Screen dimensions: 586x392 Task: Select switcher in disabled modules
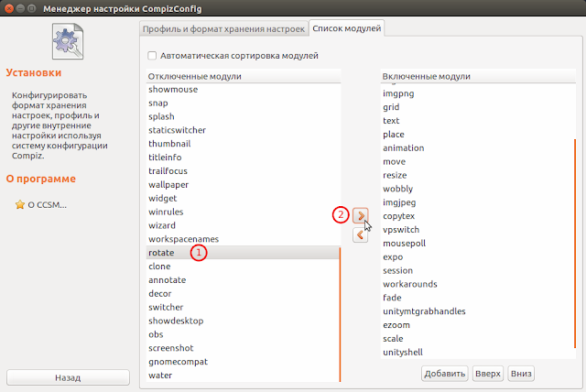(x=243, y=307)
